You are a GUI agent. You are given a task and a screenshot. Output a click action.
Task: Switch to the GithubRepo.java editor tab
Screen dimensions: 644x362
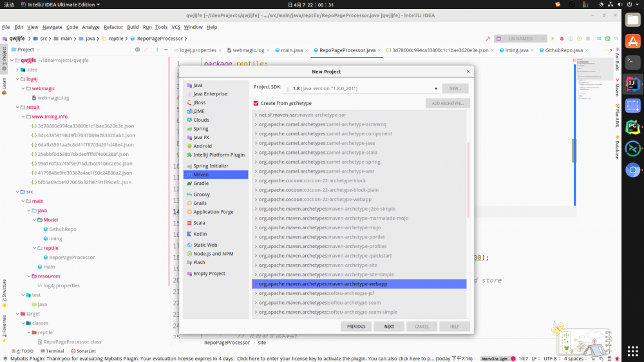point(563,50)
